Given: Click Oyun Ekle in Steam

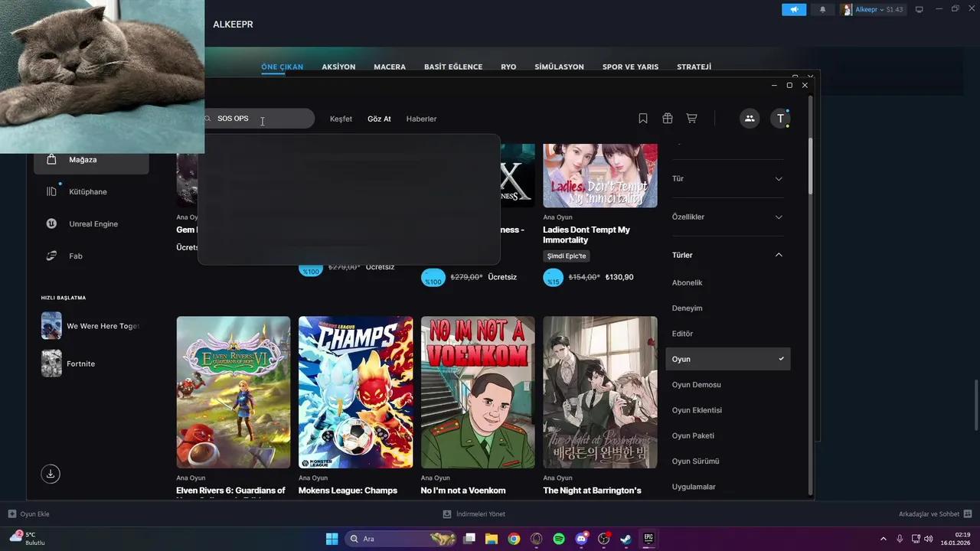Looking at the screenshot, I should click(x=29, y=514).
